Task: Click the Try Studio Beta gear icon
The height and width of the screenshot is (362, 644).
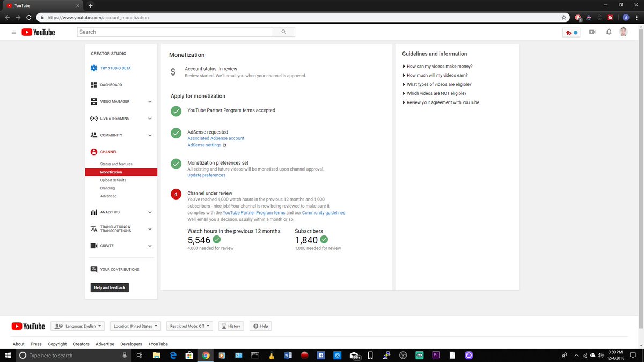Action: (x=94, y=68)
